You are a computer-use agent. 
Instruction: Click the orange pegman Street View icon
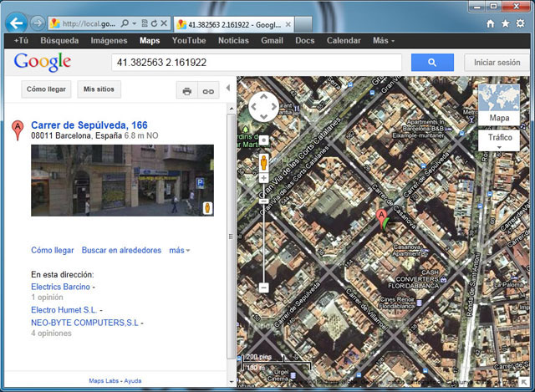click(x=264, y=163)
